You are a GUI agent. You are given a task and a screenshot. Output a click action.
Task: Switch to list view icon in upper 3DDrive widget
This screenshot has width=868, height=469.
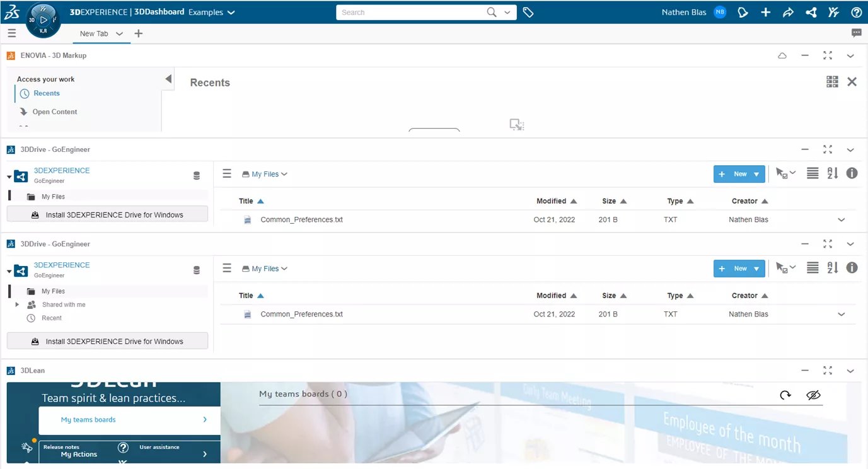pos(813,173)
